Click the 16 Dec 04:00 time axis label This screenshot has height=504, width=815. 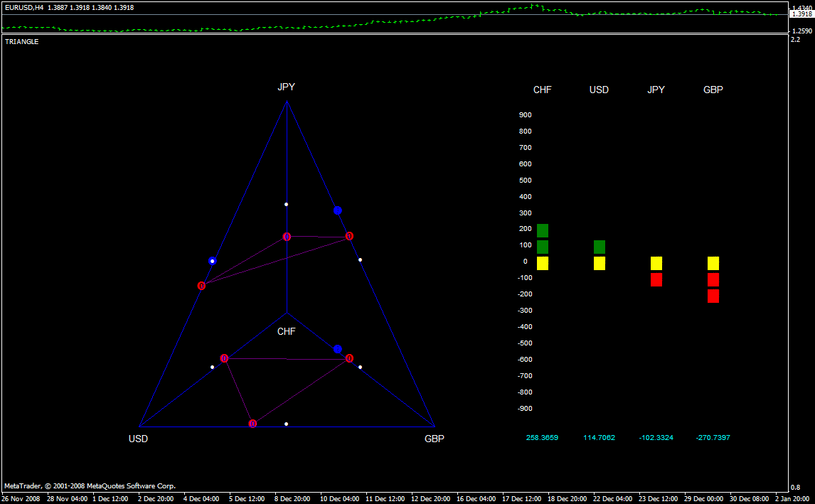pos(476,499)
